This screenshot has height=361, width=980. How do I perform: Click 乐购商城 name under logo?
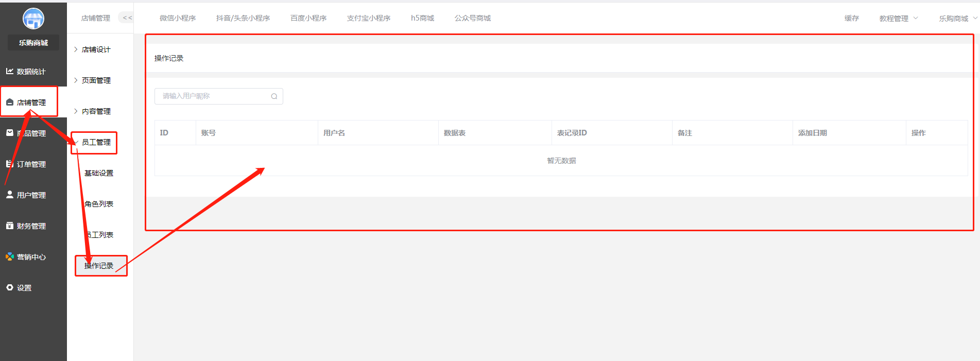[x=33, y=43]
